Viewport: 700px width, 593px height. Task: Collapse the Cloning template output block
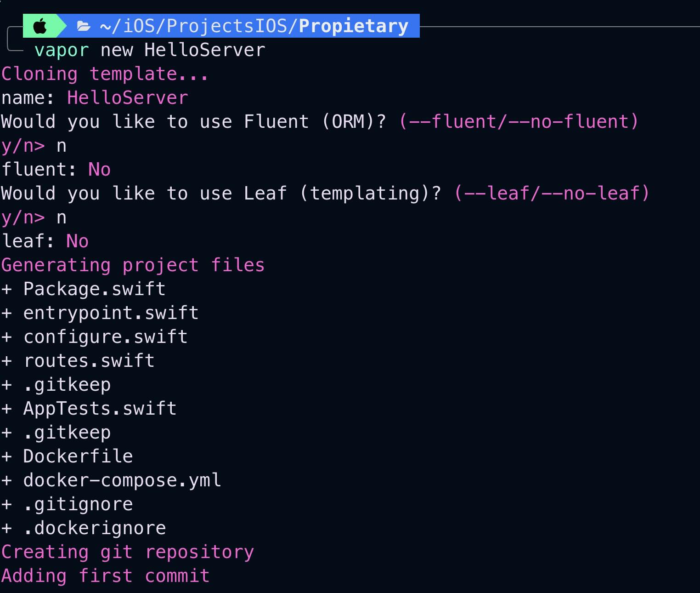pyautogui.click(x=104, y=73)
